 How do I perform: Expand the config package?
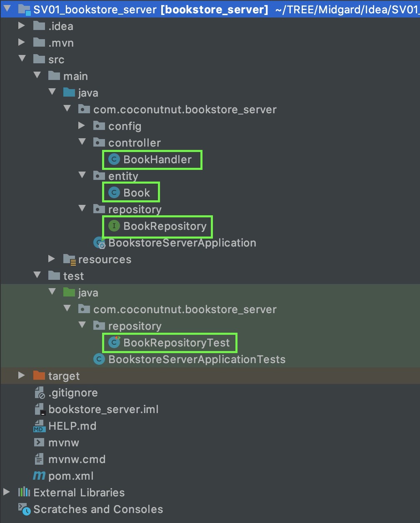(x=82, y=126)
